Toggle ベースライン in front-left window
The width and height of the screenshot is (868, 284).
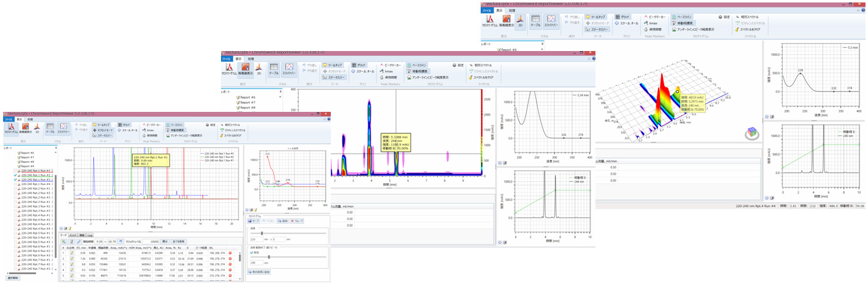[174, 125]
